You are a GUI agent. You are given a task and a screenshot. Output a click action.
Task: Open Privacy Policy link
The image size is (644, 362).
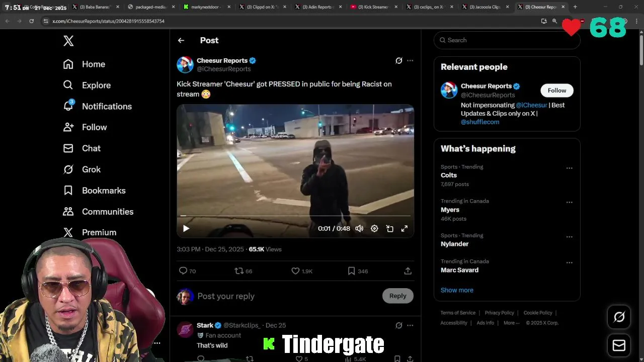[x=499, y=313]
